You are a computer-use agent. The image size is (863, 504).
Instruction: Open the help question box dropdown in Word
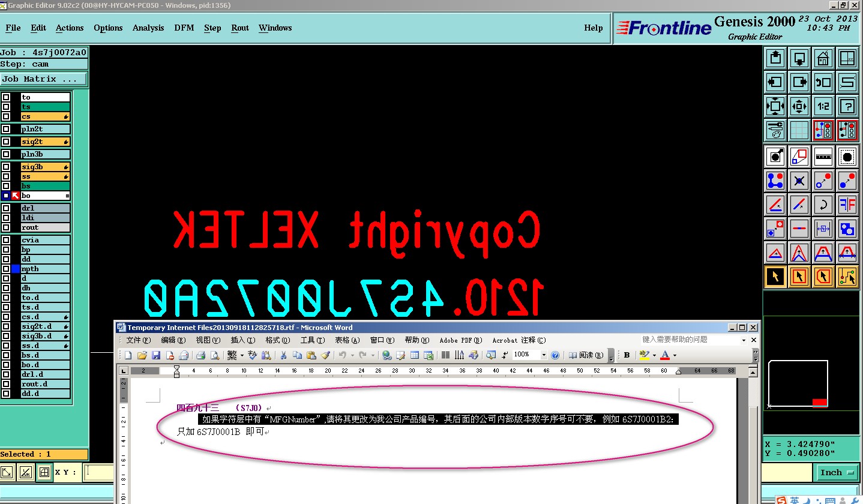(x=744, y=340)
